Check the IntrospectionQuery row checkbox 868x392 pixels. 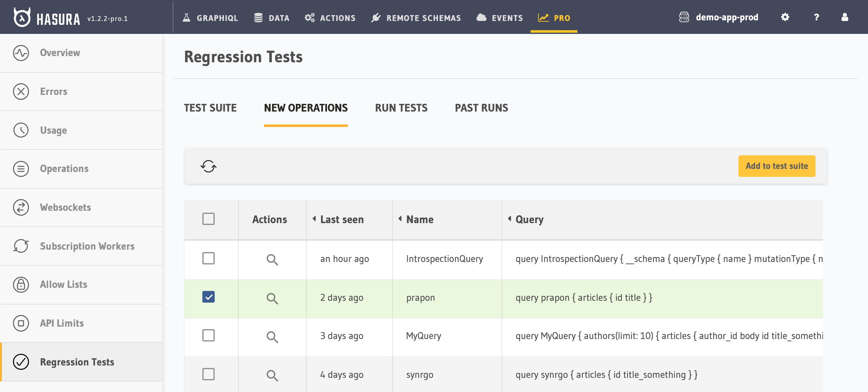(208, 259)
